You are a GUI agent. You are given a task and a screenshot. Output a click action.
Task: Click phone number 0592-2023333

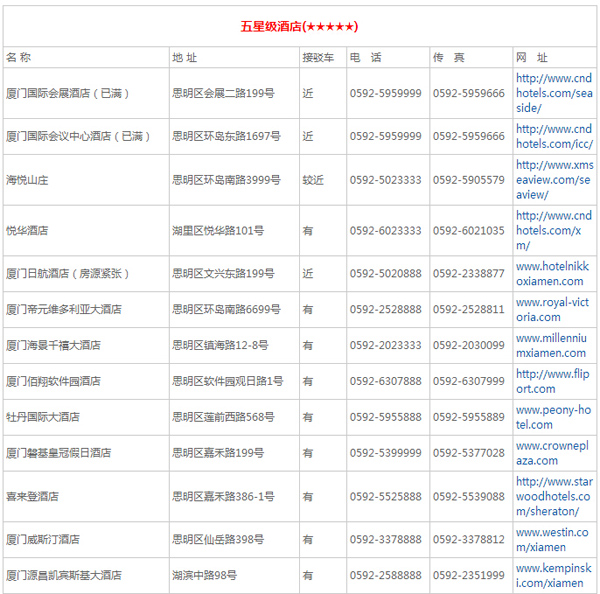click(x=385, y=345)
